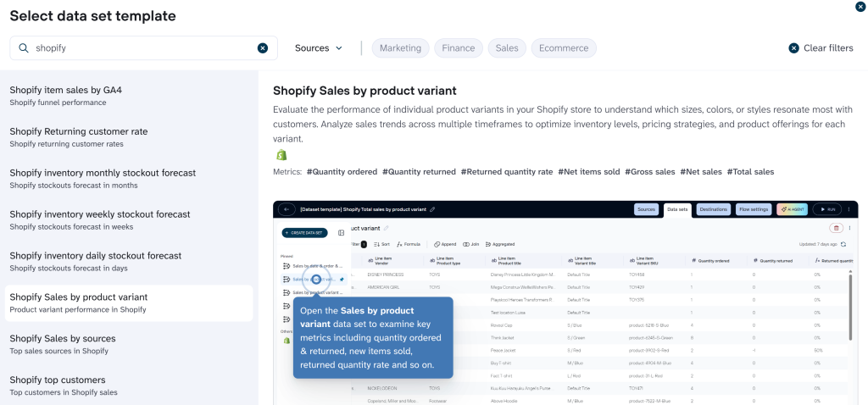The height and width of the screenshot is (405, 868).
Task: Click the DISNEY PRINCESS vendor cell
Action: pyautogui.click(x=386, y=275)
